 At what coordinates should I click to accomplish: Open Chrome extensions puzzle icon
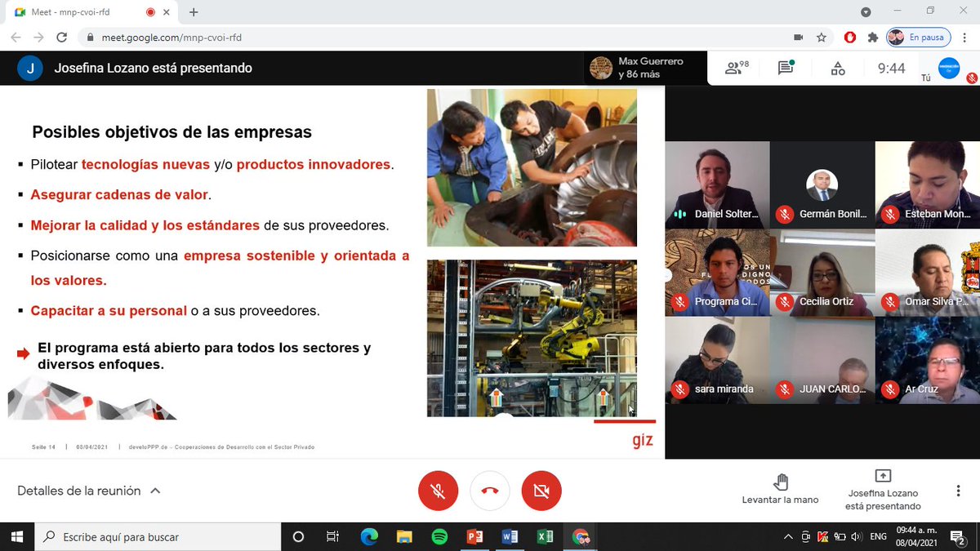874,37
